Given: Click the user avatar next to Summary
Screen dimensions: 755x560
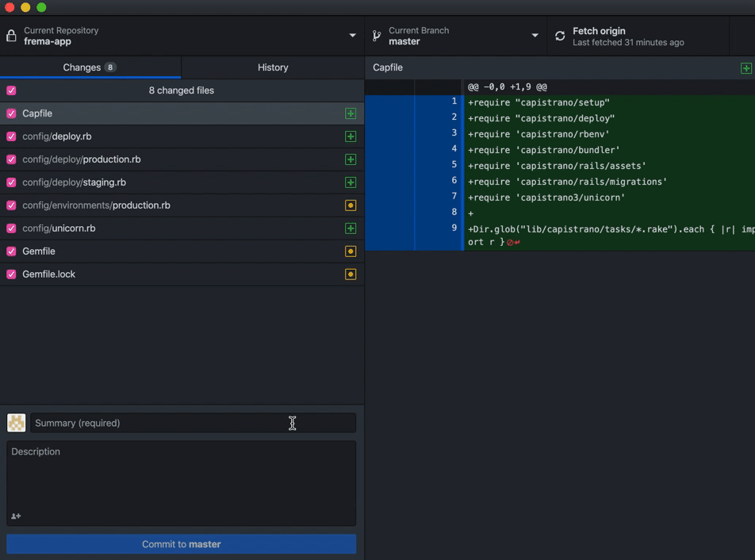Looking at the screenshot, I should coord(17,423).
